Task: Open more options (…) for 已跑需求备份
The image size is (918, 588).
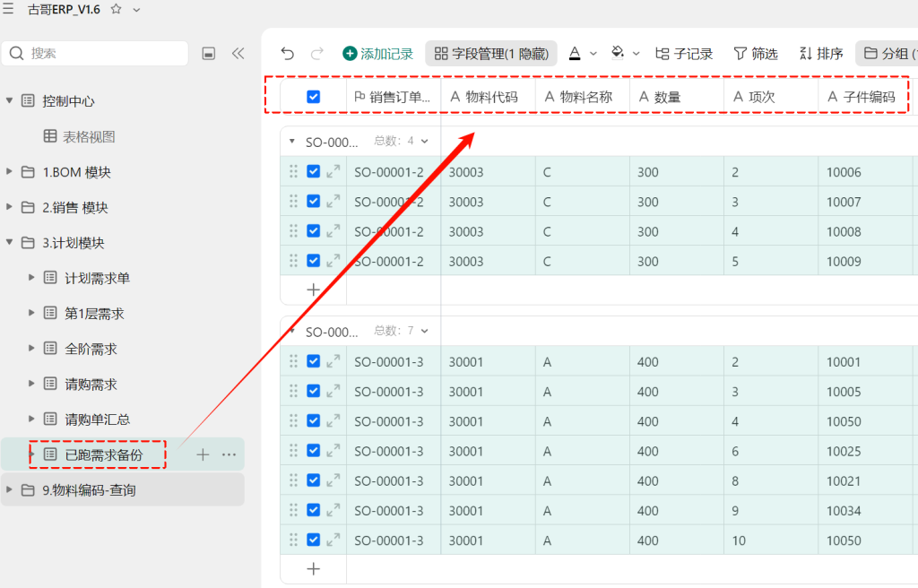Action: click(229, 454)
